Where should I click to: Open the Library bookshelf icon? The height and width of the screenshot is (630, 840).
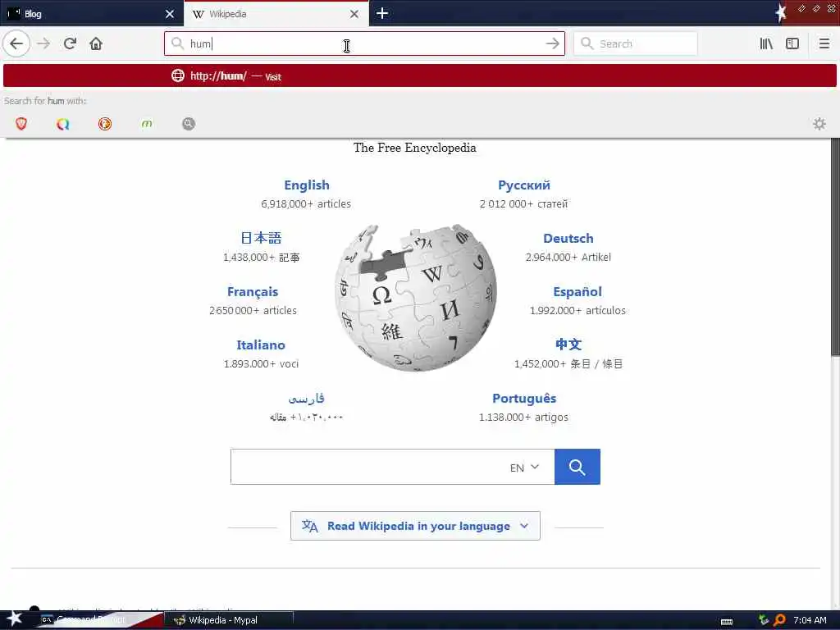(766, 43)
